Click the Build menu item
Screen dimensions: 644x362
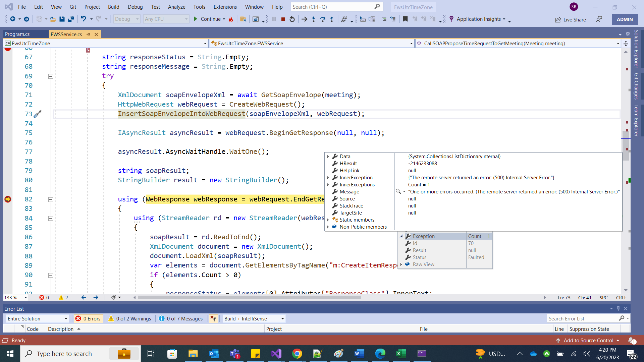pos(113,7)
